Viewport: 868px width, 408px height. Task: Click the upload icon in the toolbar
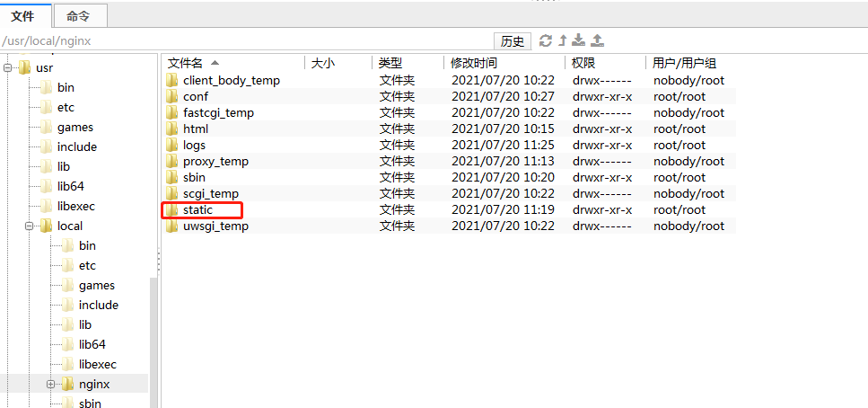tap(597, 40)
